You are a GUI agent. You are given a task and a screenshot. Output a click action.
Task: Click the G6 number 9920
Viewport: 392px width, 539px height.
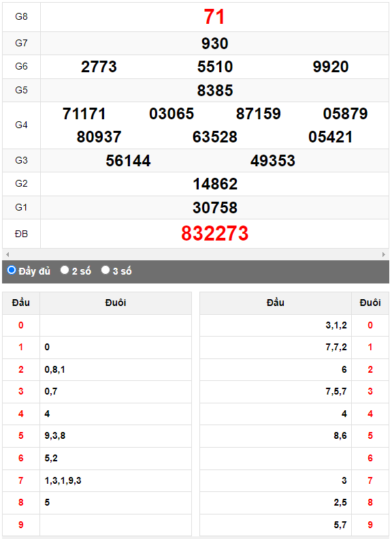click(331, 67)
